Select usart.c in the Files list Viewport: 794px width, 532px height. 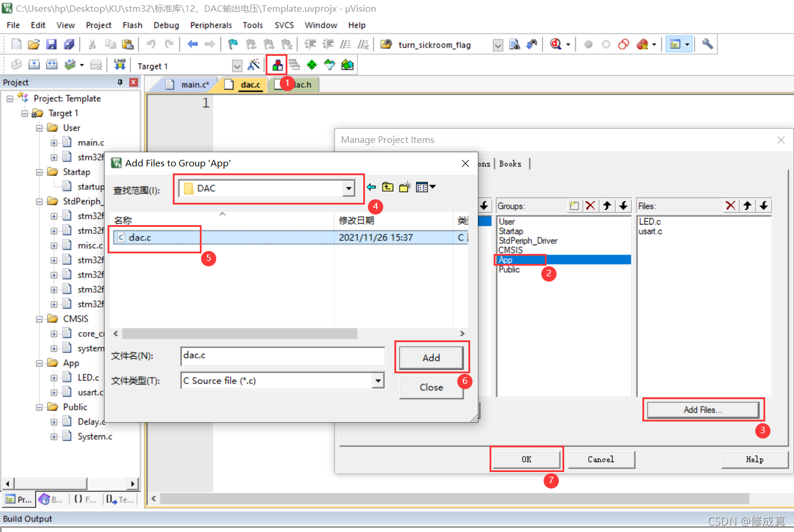(651, 232)
